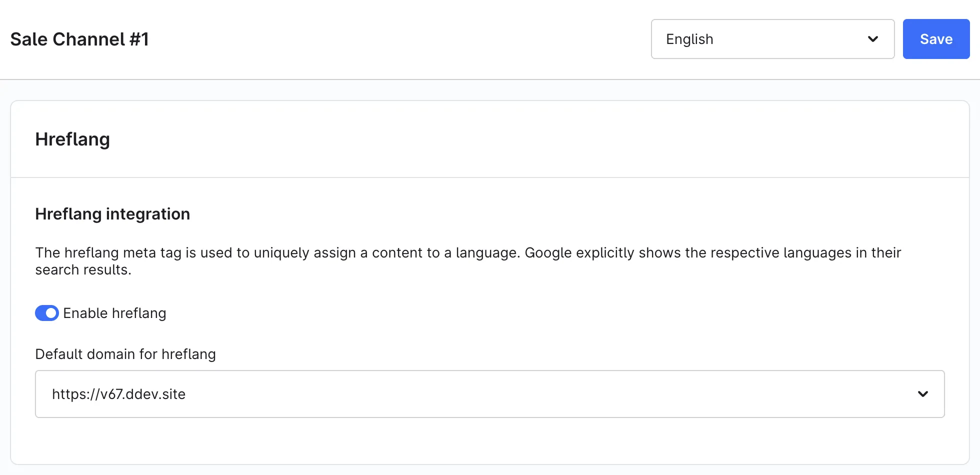Select the https://v67.ddev.site domain value
Screen dimensions: 980x475
[118, 394]
